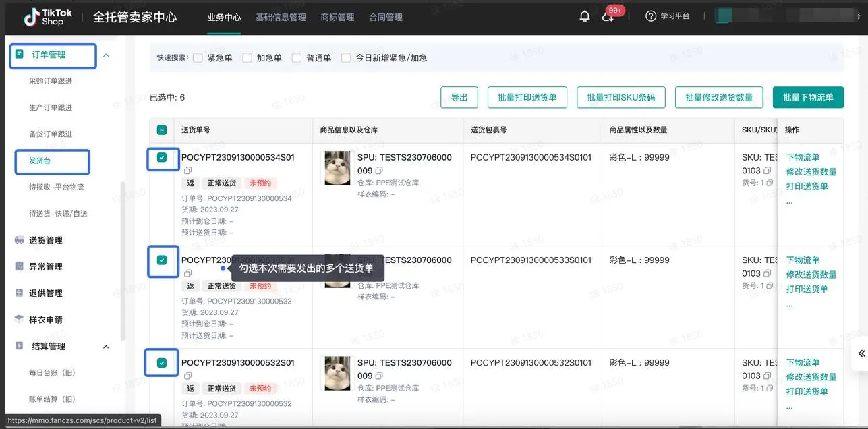Enable the 今日新增紧急/加急 checkbox

pos(346,58)
